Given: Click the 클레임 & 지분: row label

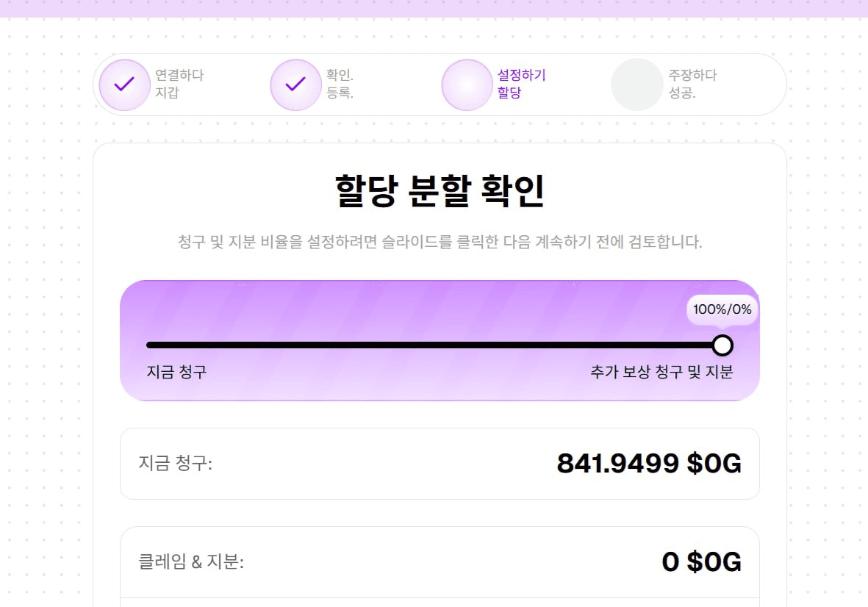Looking at the screenshot, I should pyautogui.click(x=191, y=561).
